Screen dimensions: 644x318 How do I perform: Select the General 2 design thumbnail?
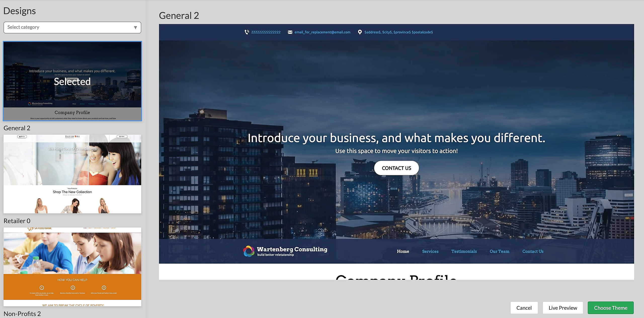[72, 81]
